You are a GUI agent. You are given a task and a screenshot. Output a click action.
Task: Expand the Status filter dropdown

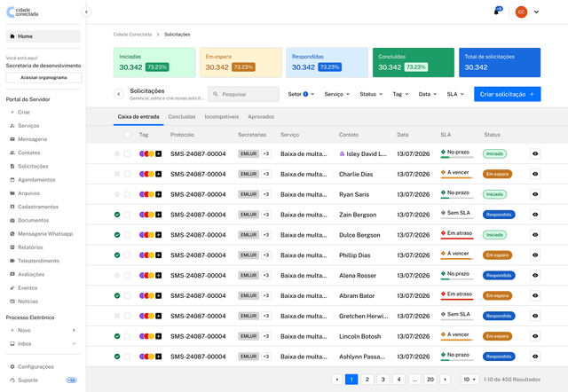[371, 94]
